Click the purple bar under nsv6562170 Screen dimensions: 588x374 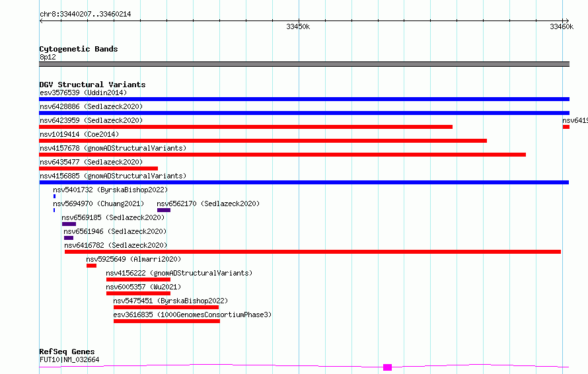(164, 210)
